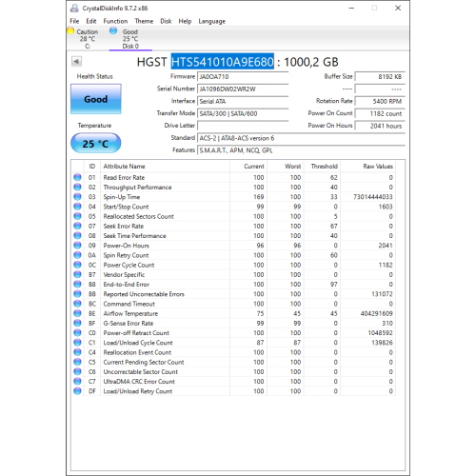The height and width of the screenshot is (476, 476).
Task: Open the Disk menu
Action: pos(166,21)
